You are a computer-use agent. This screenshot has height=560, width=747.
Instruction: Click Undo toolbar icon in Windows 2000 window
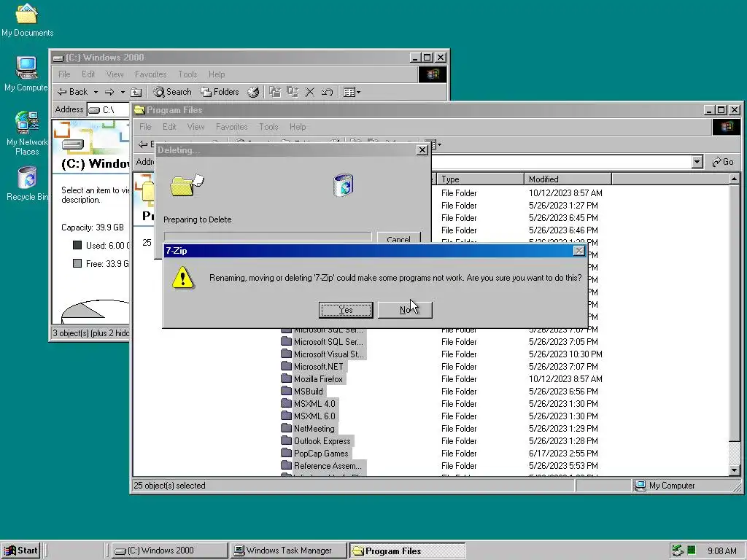tap(327, 92)
